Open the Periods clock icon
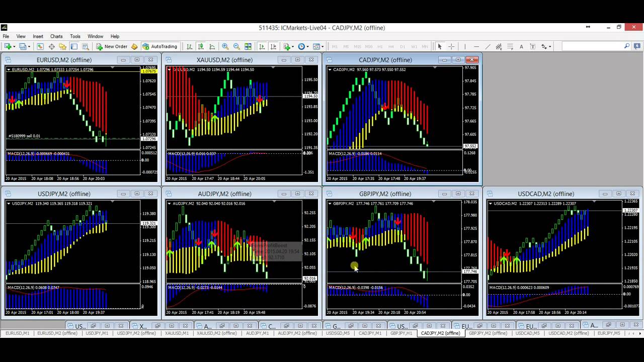Screen dimensions: 644x362 pyautogui.click(x=301, y=46)
